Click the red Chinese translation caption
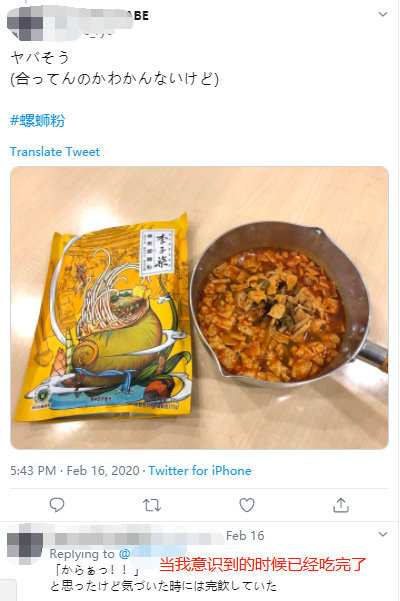The height and width of the screenshot is (601, 400). (263, 565)
